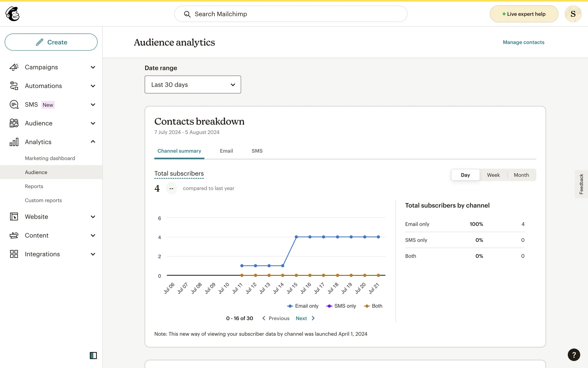The height and width of the screenshot is (368, 588).
Task: Click the Automations sidebar icon
Action: [14, 86]
